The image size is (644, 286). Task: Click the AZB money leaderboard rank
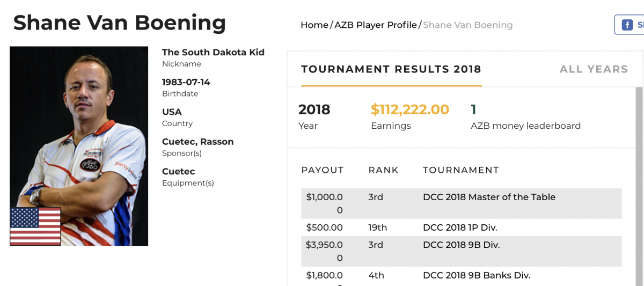(x=473, y=109)
